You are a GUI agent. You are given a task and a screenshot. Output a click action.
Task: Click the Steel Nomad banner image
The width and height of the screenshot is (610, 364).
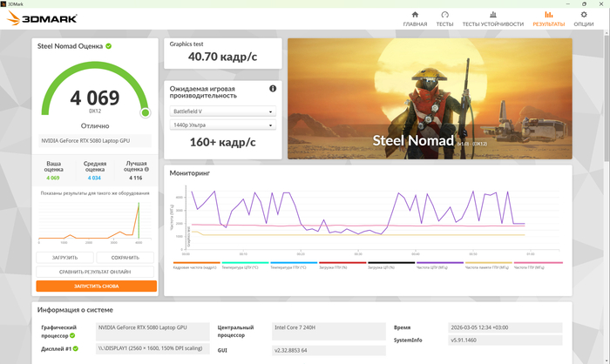(x=430, y=98)
